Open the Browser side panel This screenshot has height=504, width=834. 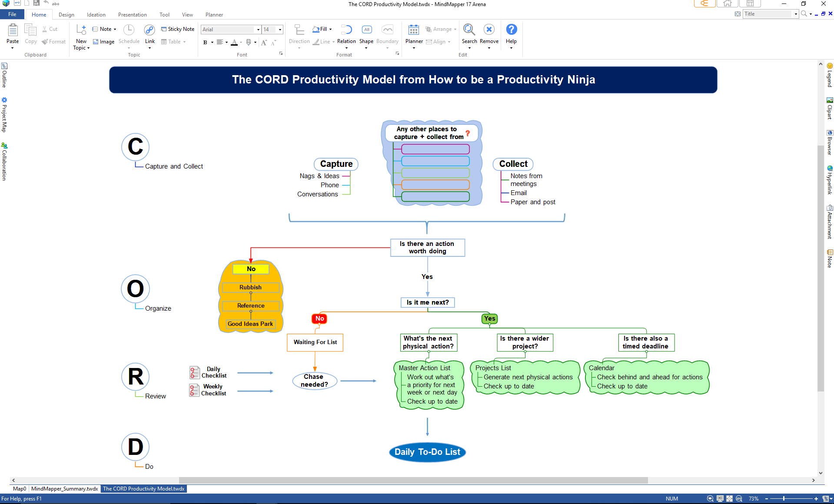click(x=830, y=143)
